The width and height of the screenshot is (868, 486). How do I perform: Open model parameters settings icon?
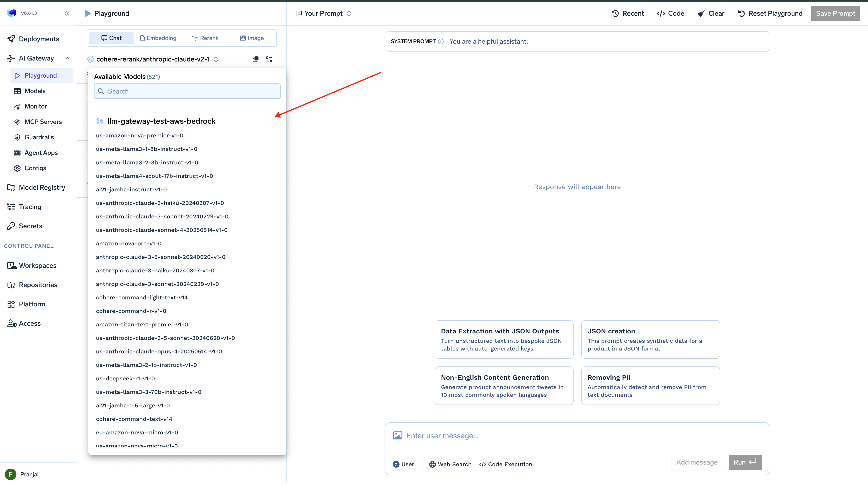269,59
